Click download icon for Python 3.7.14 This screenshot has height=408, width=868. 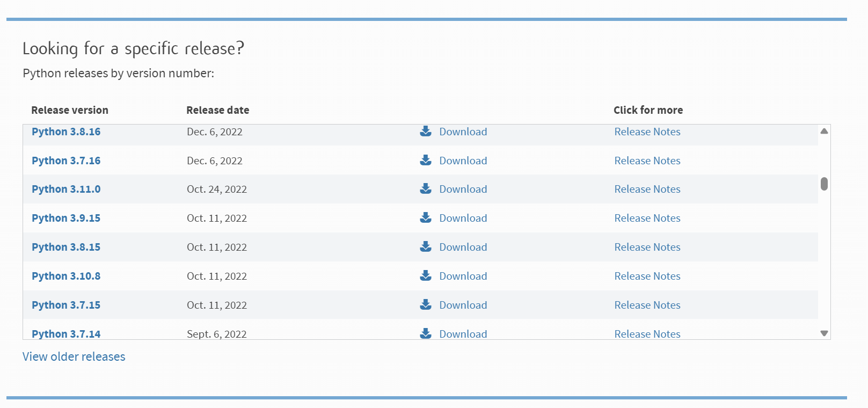[426, 333]
